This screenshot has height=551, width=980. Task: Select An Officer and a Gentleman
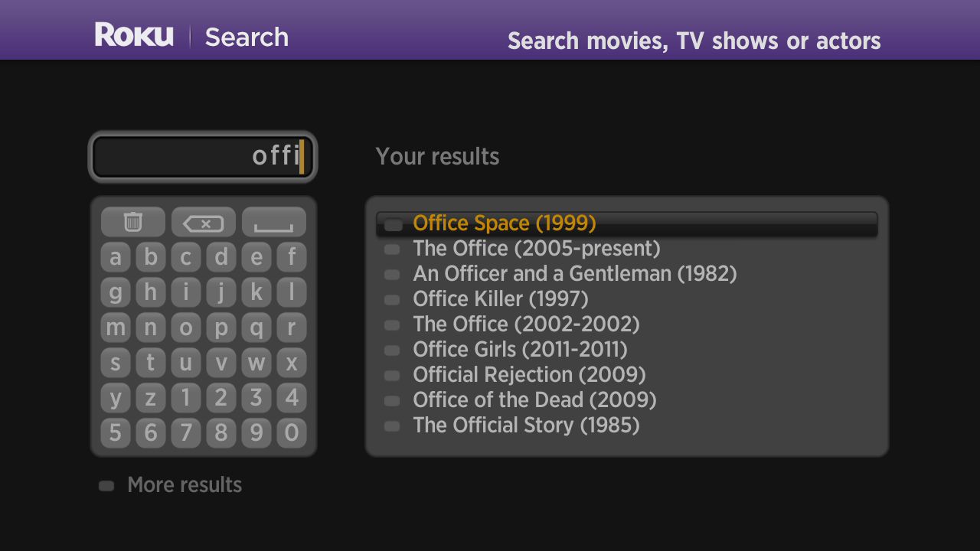pos(574,274)
